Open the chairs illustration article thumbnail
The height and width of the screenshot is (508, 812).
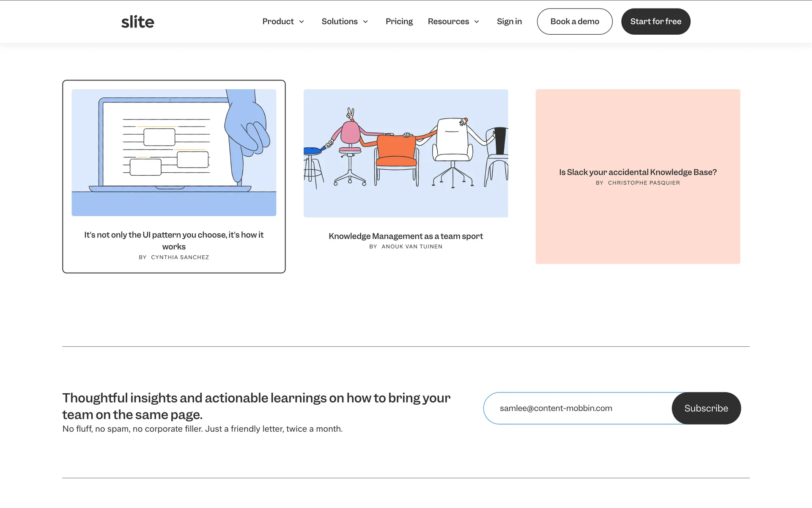406,153
